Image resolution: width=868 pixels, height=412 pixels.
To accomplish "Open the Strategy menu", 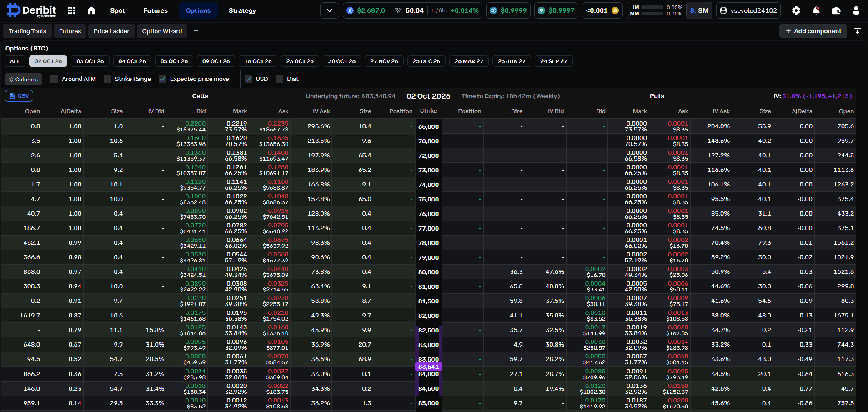I will [x=242, y=10].
